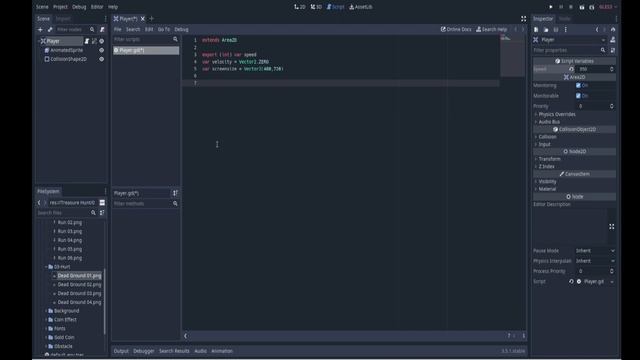Screen dimensions: 640x360
Task: Toggle the scripts panel with bottom arrow
Action: (x=185, y=336)
